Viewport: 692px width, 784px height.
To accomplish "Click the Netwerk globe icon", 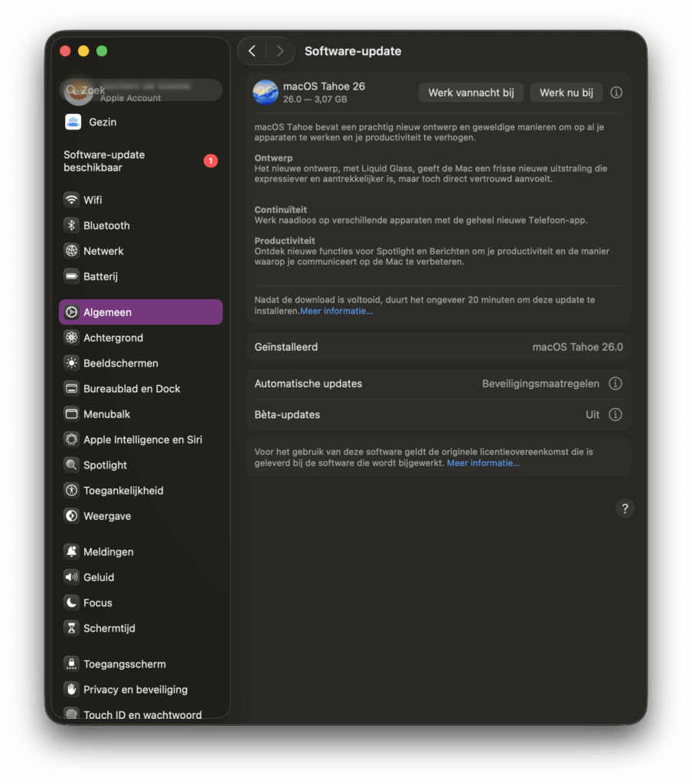I will click(x=71, y=250).
